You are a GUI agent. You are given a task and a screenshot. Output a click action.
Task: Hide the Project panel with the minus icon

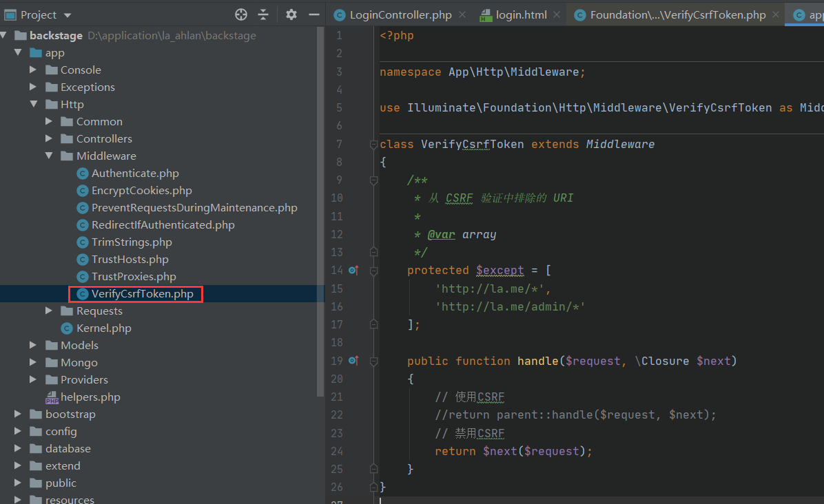coord(313,14)
